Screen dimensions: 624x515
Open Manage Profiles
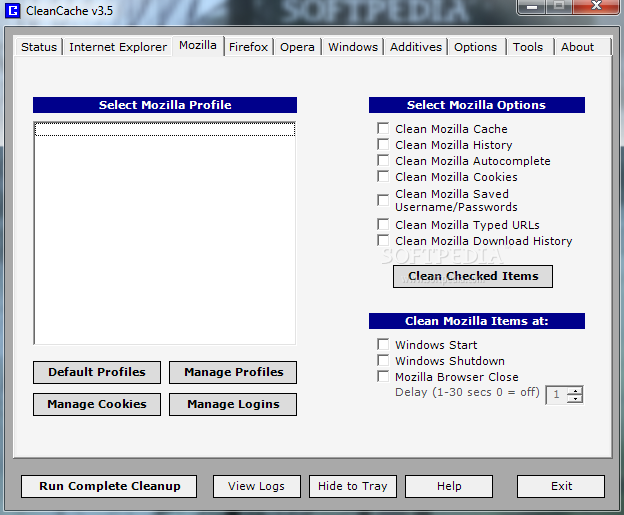click(x=233, y=372)
